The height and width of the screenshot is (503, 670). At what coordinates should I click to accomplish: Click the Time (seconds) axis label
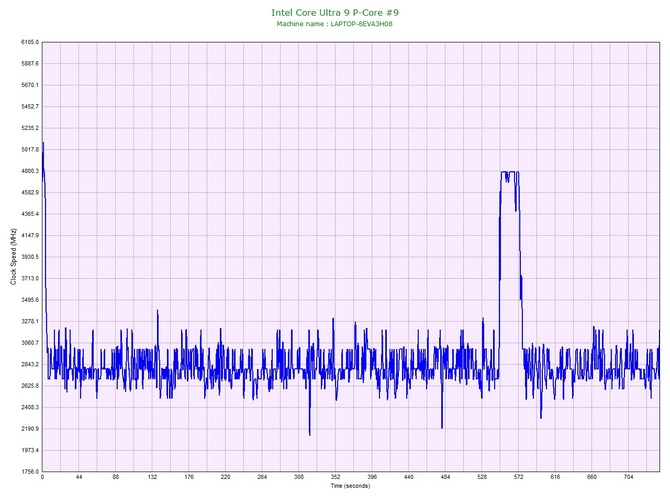(x=350, y=486)
